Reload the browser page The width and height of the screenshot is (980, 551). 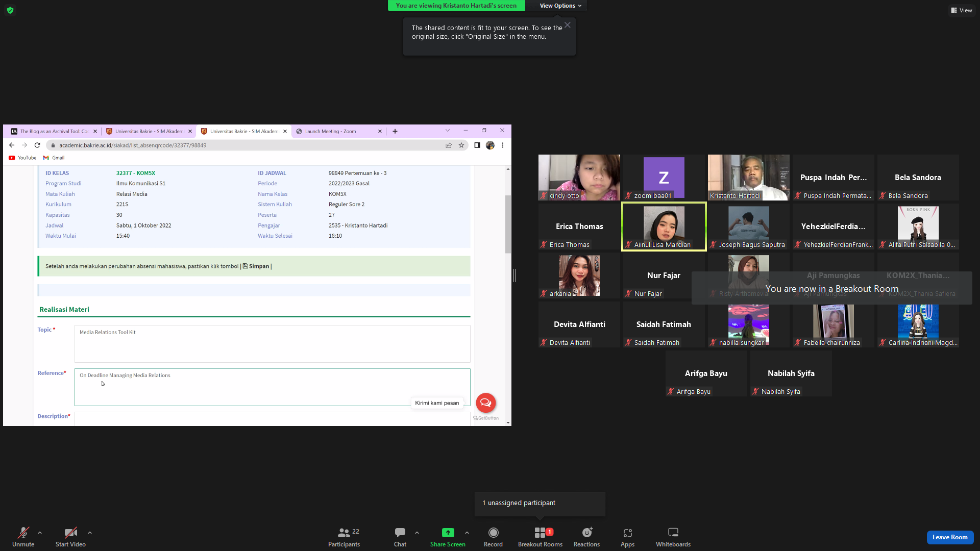(x=37, y=145)
